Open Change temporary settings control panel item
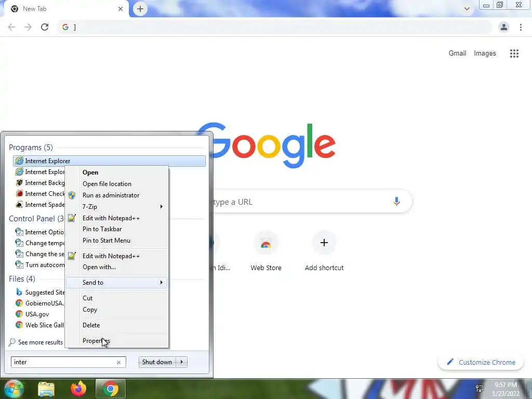This screenshot has width=532, height=399. pos(39,243)
